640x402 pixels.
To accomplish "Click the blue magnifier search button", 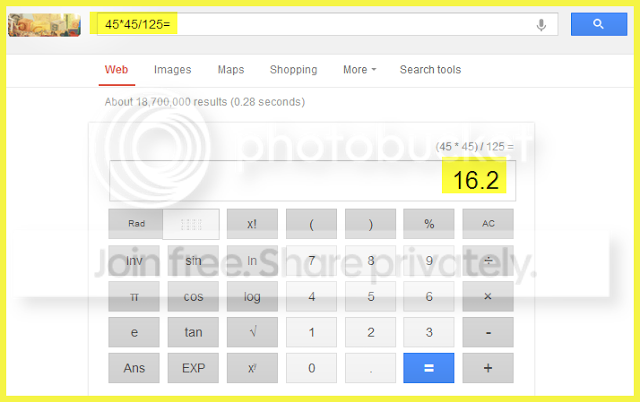I will pos(599,24).
